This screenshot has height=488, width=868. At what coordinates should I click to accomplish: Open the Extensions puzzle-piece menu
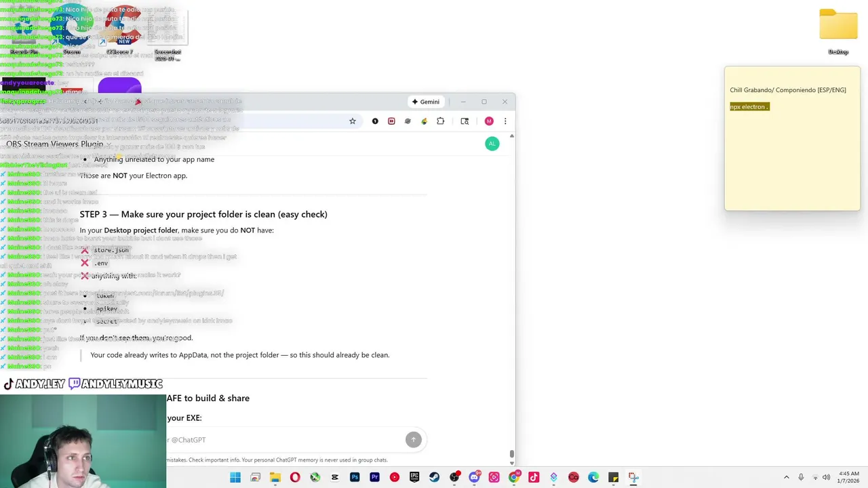[x=441, y=121]
